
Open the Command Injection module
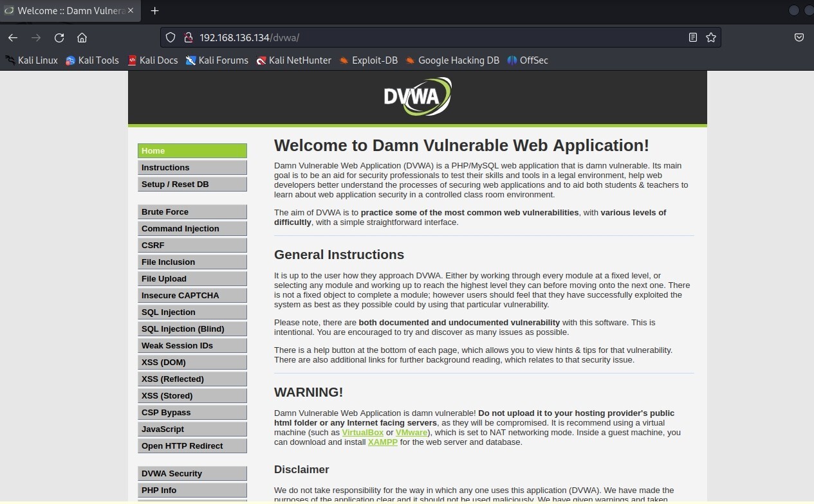192,228
